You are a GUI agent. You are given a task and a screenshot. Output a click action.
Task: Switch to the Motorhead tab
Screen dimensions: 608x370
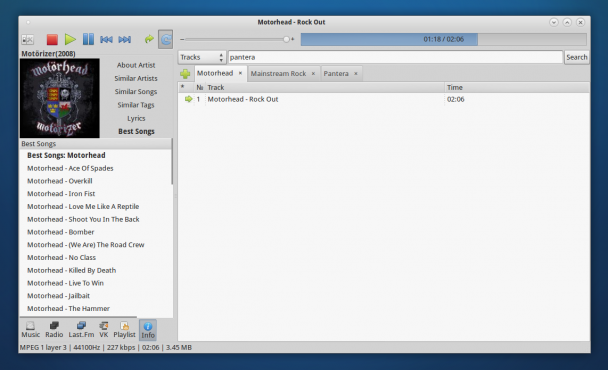(215, 73)
